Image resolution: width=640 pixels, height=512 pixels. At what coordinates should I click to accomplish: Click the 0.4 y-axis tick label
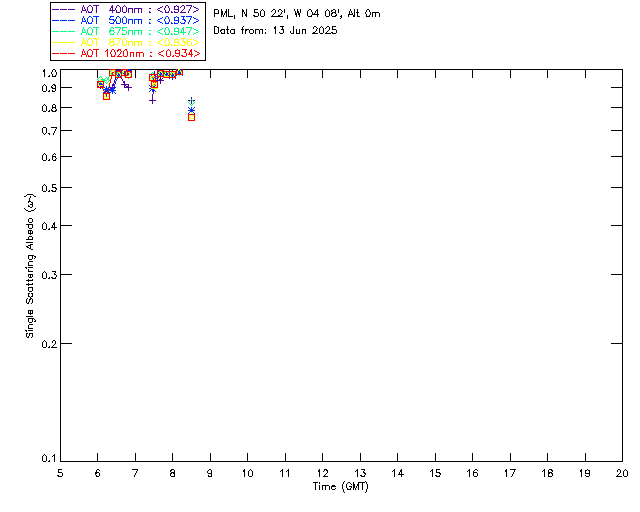[x=49, y=226]
